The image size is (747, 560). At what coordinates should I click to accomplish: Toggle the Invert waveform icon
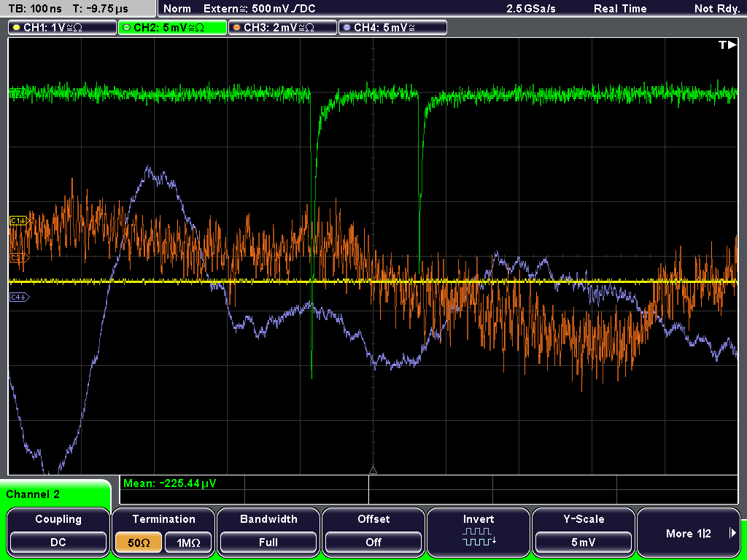click(479, 537)
